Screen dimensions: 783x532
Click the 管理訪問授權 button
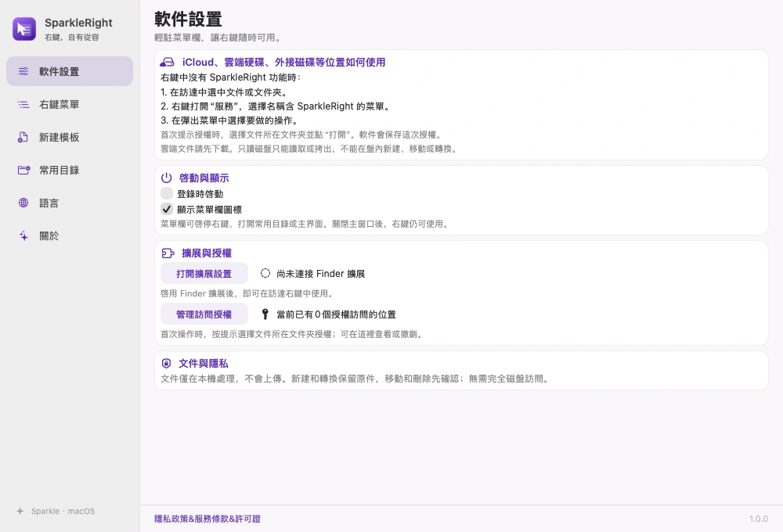click(204, 314)
